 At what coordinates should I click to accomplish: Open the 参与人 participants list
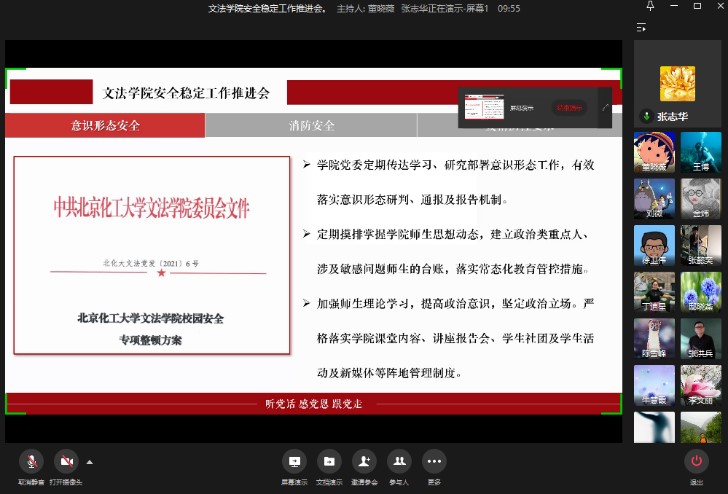click(x=399, y=462)
